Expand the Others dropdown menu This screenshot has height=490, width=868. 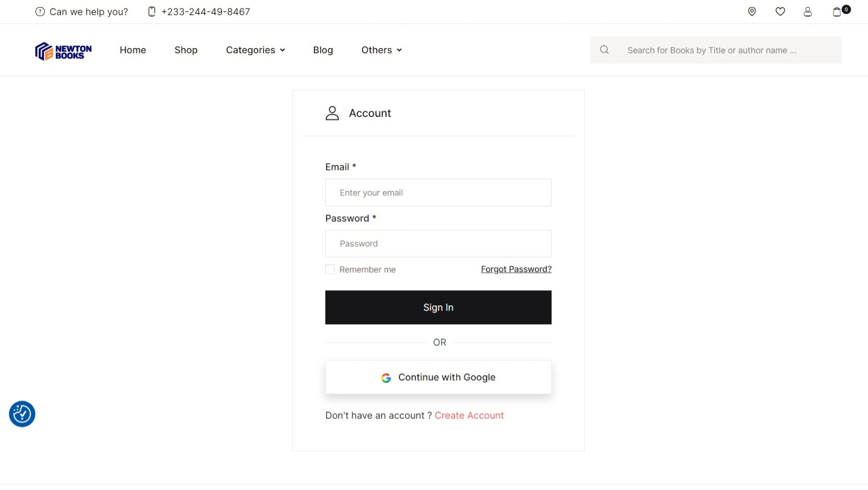coord(381,50)
